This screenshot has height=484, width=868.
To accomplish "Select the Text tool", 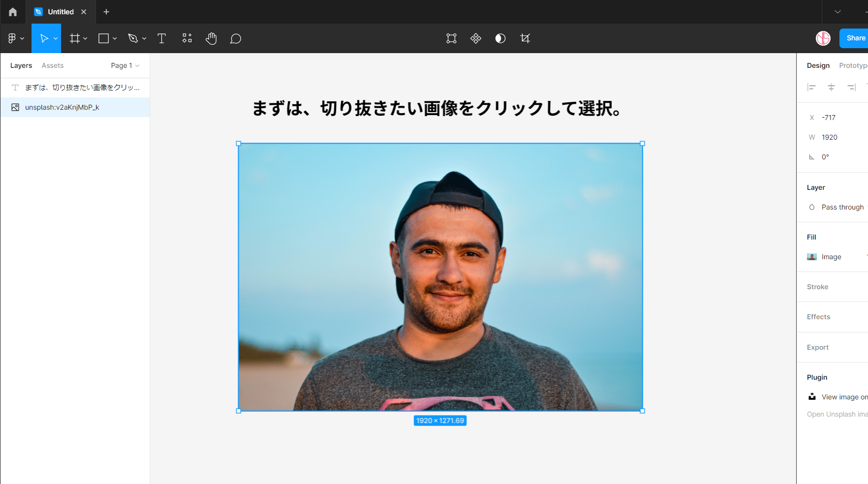I will 161,38.
